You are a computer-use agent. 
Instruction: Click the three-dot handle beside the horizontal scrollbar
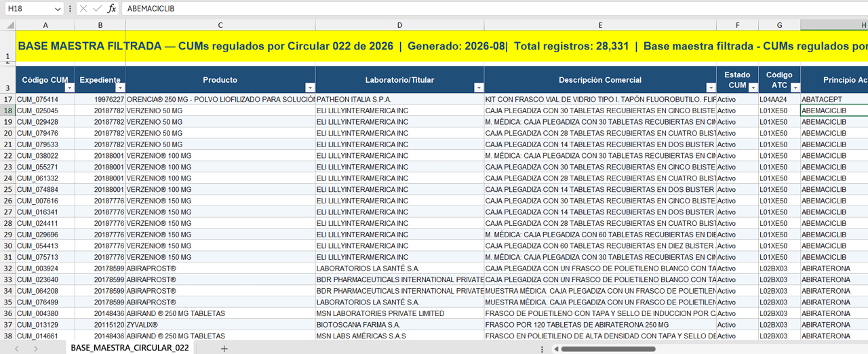click(542, 349)
